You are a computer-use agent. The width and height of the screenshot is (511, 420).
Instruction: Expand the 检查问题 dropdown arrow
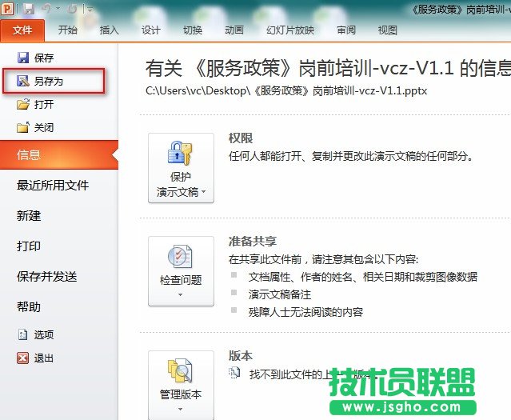coord(181,294)
